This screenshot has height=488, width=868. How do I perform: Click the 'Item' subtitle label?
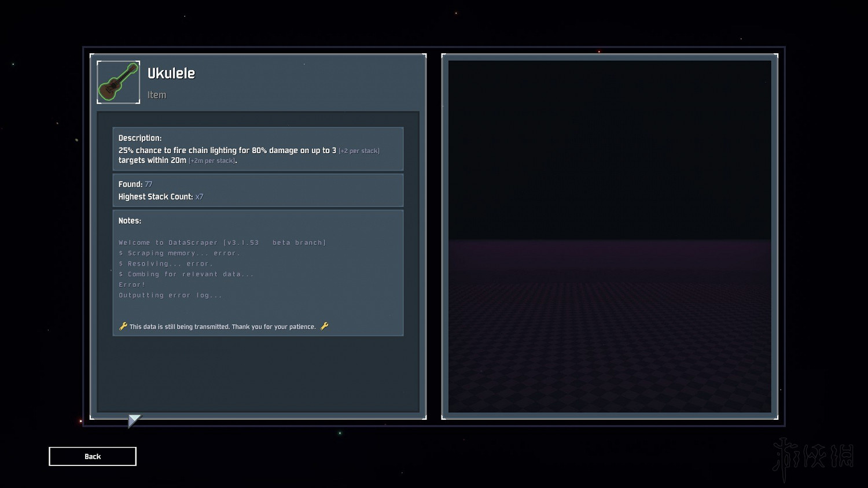tap(156, 95)
